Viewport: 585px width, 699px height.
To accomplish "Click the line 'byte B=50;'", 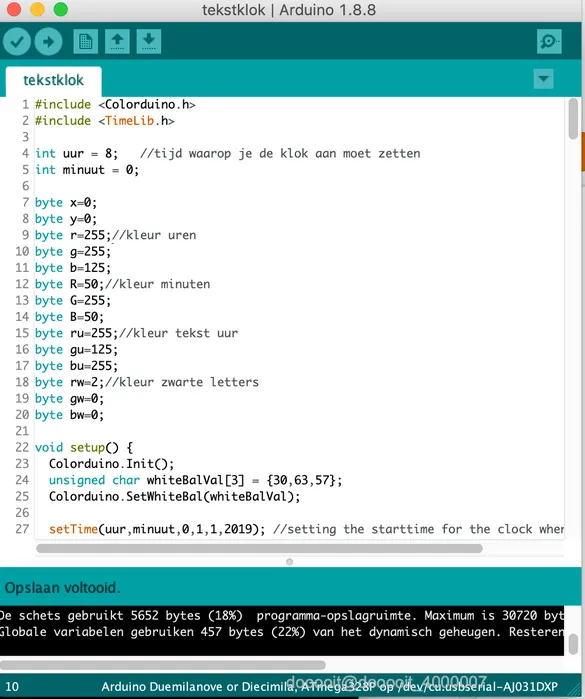I will tap(69, 317).
